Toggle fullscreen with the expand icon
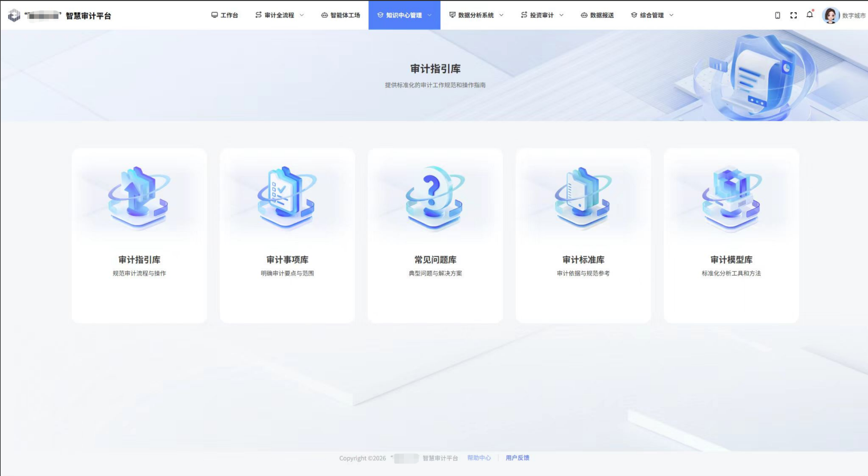 coord(793,15)
